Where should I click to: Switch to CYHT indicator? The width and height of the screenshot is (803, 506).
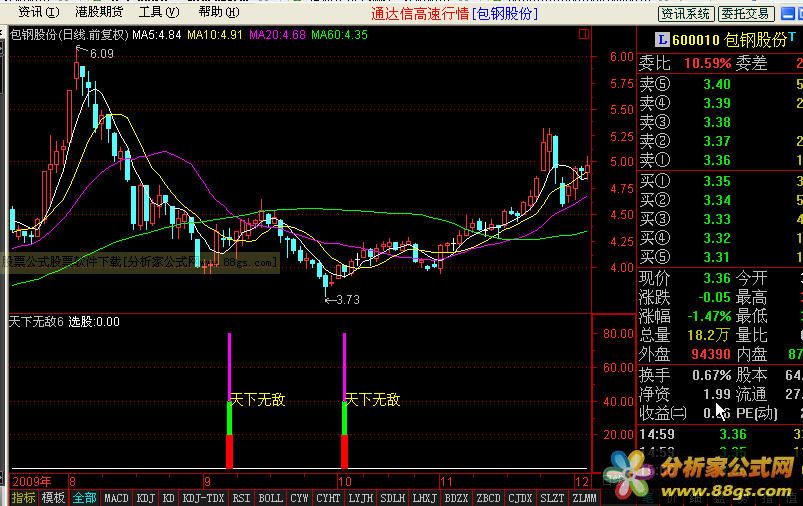pos(328,497)
